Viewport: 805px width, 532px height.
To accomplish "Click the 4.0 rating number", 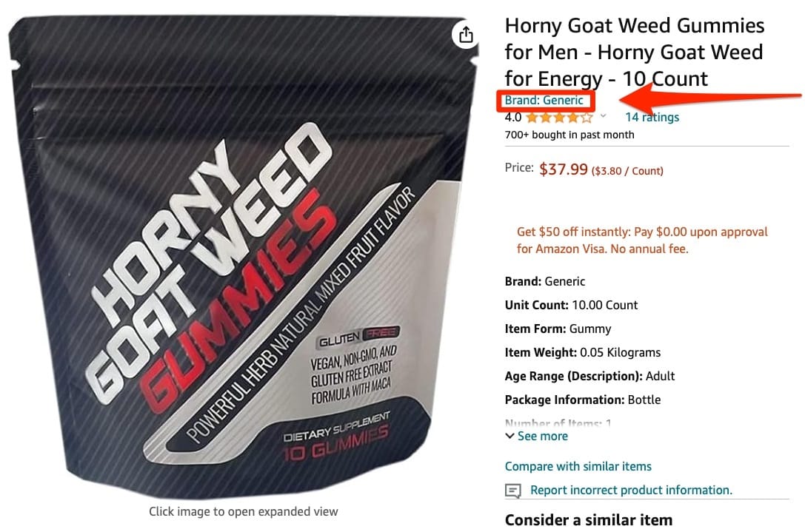I will click(513, 117).
